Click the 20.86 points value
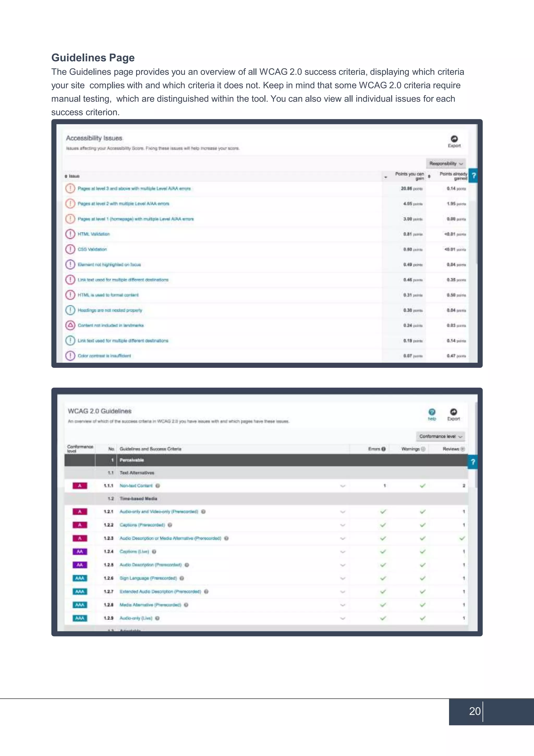534x756 pixels. pyautogui.click(x=411, y=188)
